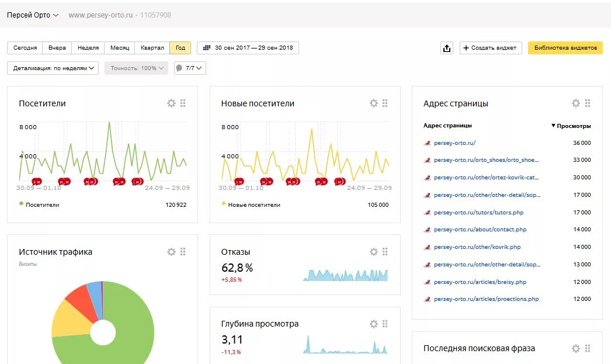The image size is (611, 364).
Task: Click the 105 000 new visitors total
Action: pos(378,204)
